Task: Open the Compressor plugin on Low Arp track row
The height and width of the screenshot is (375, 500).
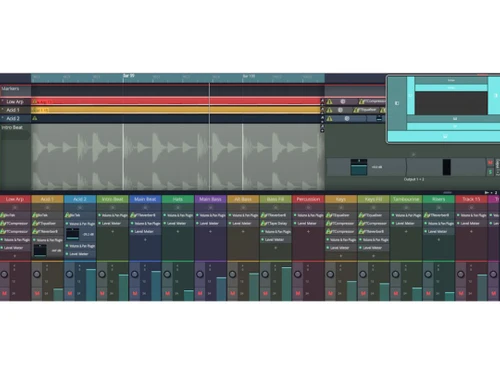Action: pos(372,101)
